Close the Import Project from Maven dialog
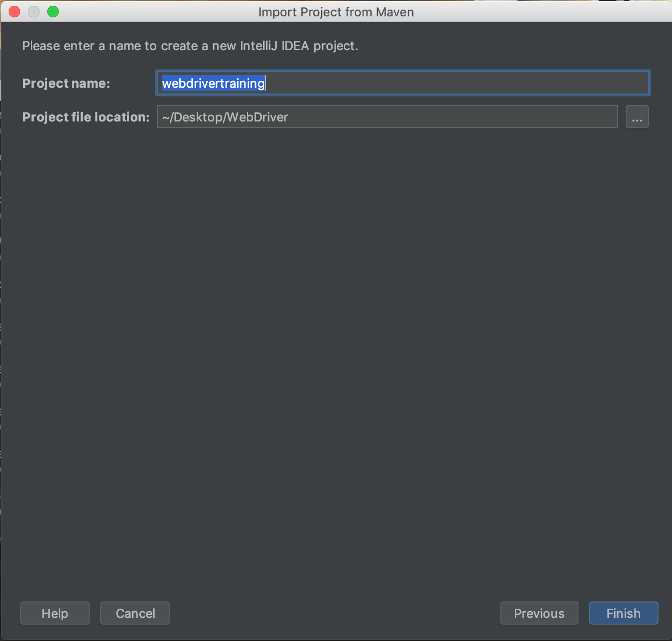Viewport: 672px width, 641px height. tap(14, 12)
